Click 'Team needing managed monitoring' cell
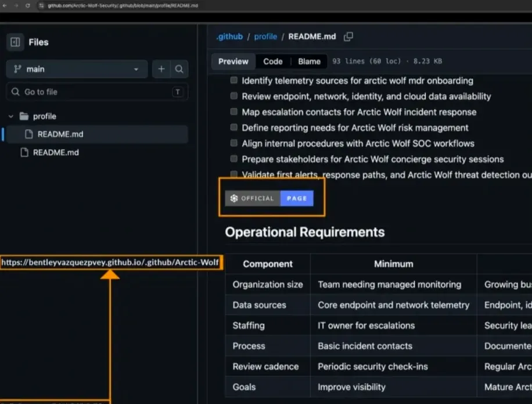Image resolution: width=532 pixels, height=404 pixels. [394, 284]
